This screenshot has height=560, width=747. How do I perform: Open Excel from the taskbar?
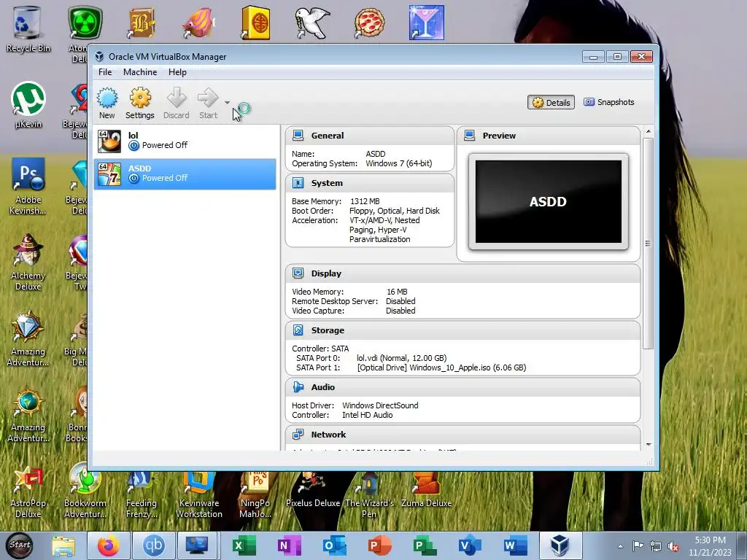(244, 545)
